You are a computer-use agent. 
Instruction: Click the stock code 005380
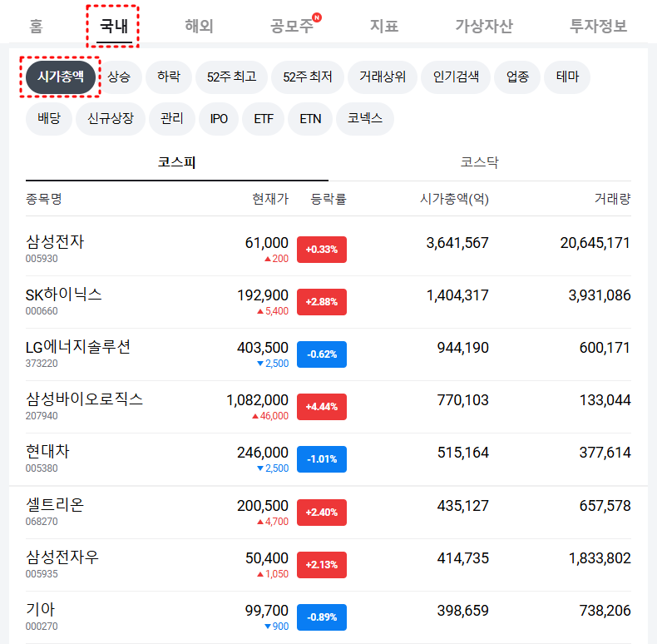pyautogui.click(x=42, y=468)
